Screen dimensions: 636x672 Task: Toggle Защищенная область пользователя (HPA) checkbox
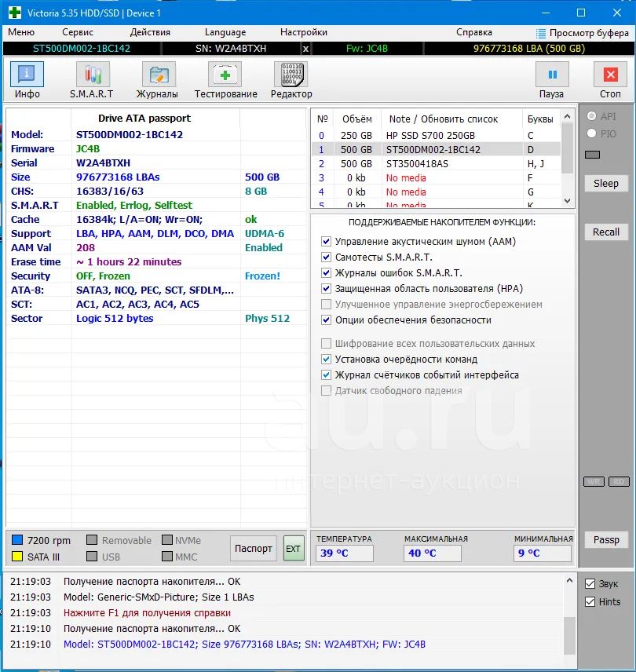pos(326,288)
